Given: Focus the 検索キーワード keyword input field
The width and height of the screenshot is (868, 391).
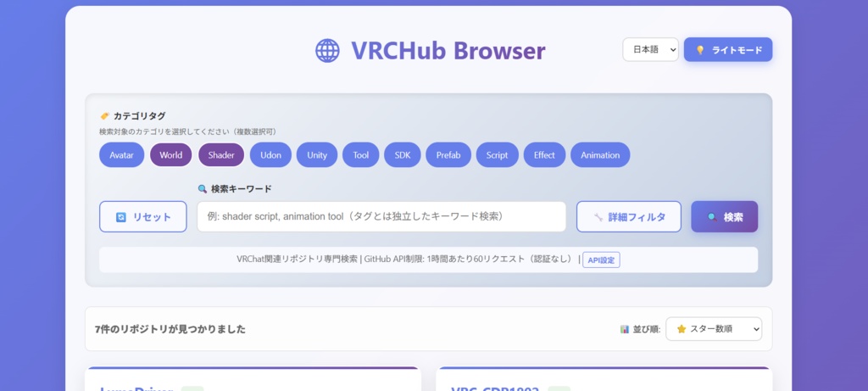Looking at the screenshot, I should 381,216.
